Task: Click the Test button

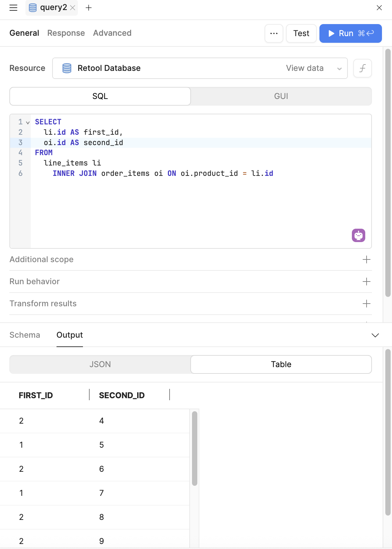Action: pyautogui.click(x=301, y=33)
